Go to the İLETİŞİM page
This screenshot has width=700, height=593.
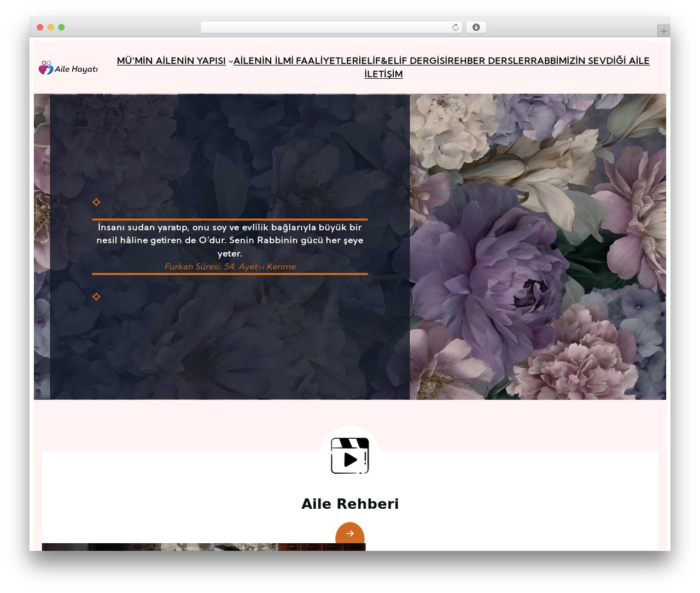[x=383, y=74]
